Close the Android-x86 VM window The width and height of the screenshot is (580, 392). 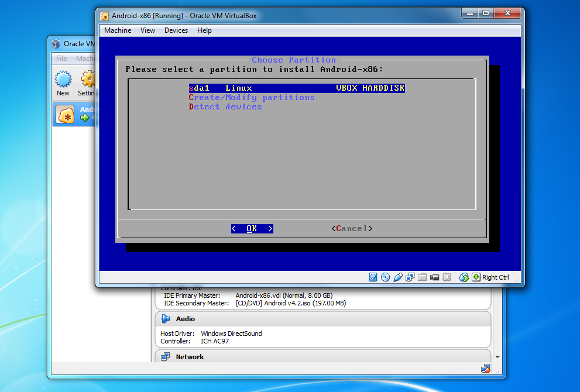507,13
